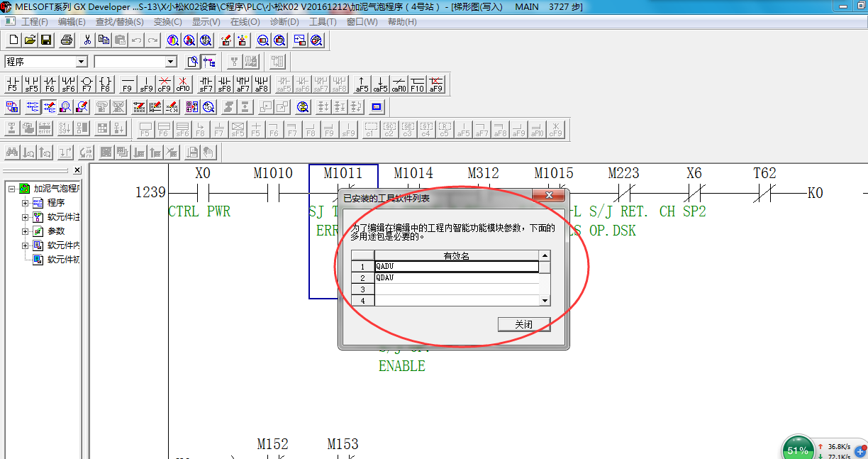Click the Cut scissors icon
This screenshot has width=868, height=459.
pos(87,40)
